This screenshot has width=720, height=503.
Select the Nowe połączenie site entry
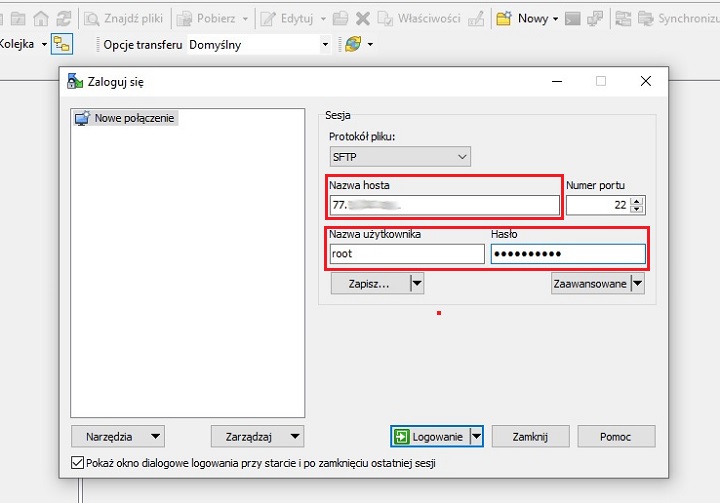[134, 118]
